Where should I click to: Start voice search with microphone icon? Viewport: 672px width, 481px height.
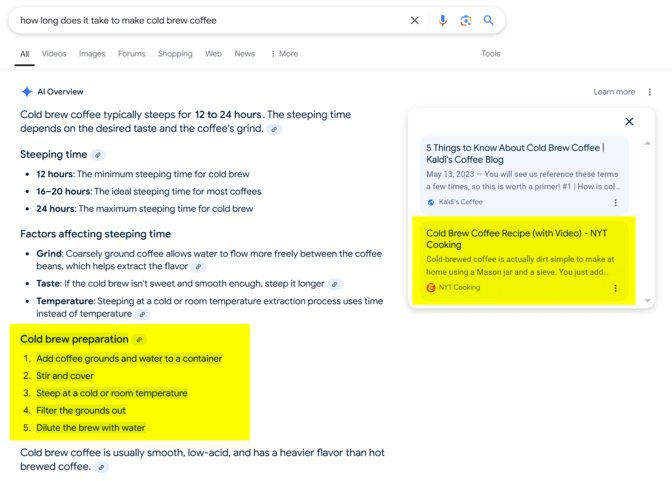click(x=442, y=20)
